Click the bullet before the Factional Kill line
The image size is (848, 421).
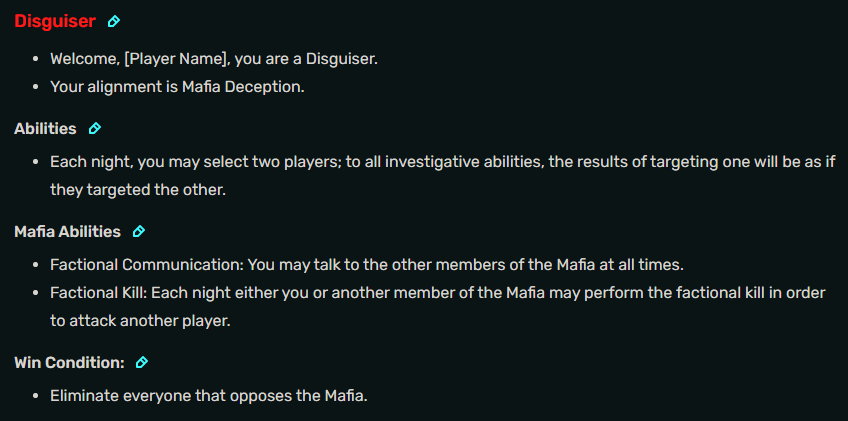pos(38,292)
